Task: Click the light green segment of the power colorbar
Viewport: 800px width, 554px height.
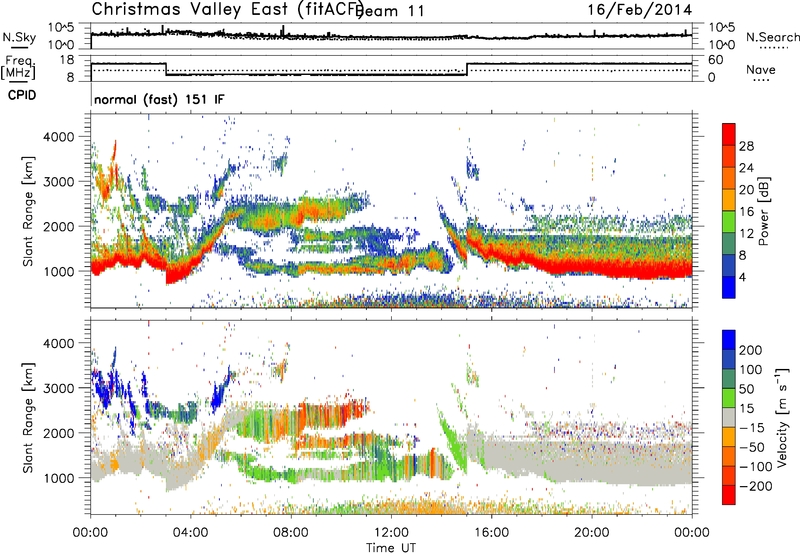Action: tap(729, 221)
